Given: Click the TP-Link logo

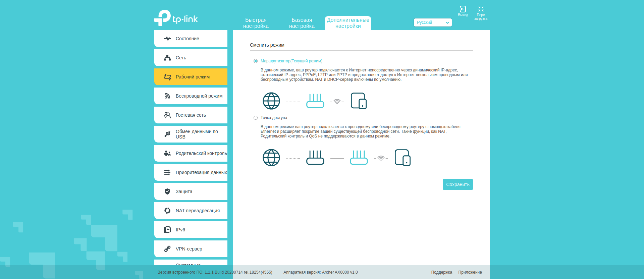Looking at the screenshot, I should [x=176, y=18].
